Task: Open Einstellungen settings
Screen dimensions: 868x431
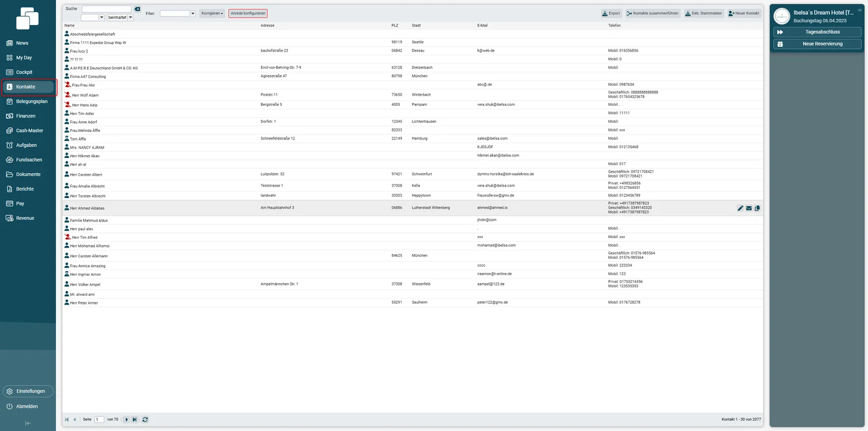Action: (28, 391)
